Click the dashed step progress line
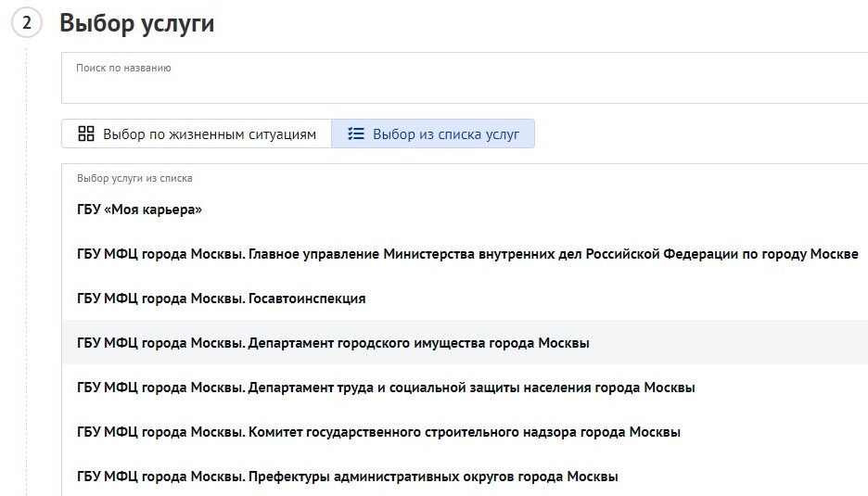The height and width of the screenshot is (496, 868). 26,272
